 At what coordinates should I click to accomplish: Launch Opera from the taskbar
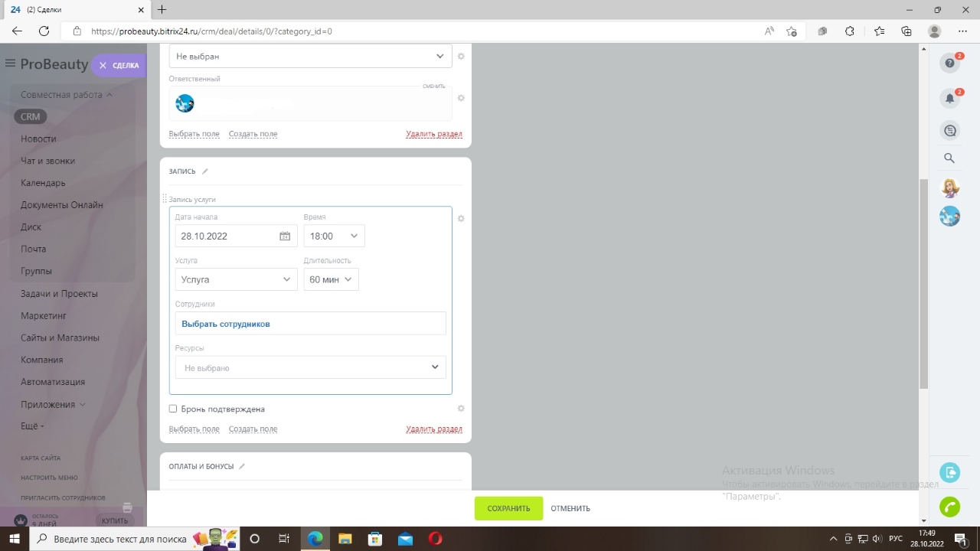pos(434,539)
